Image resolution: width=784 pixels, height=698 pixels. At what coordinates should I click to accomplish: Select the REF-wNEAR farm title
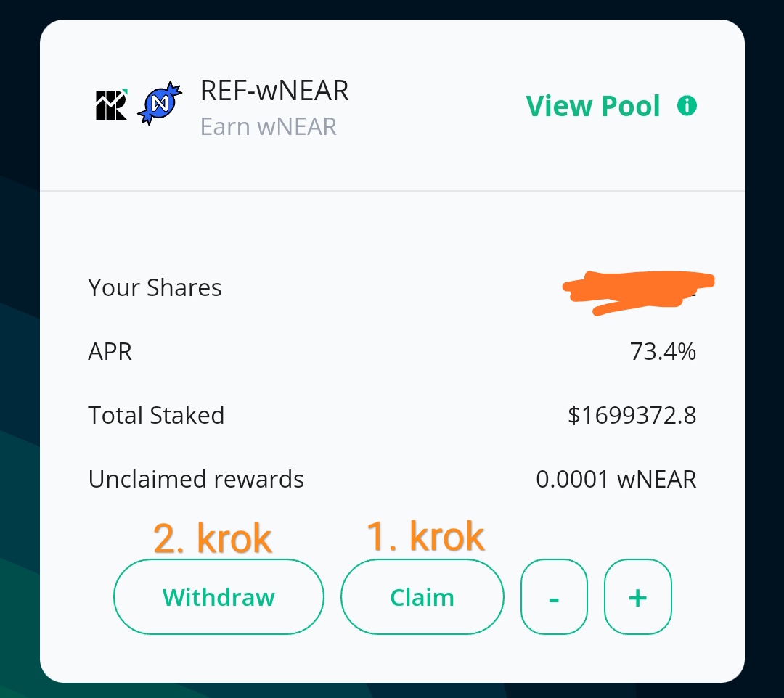[274, 91]
